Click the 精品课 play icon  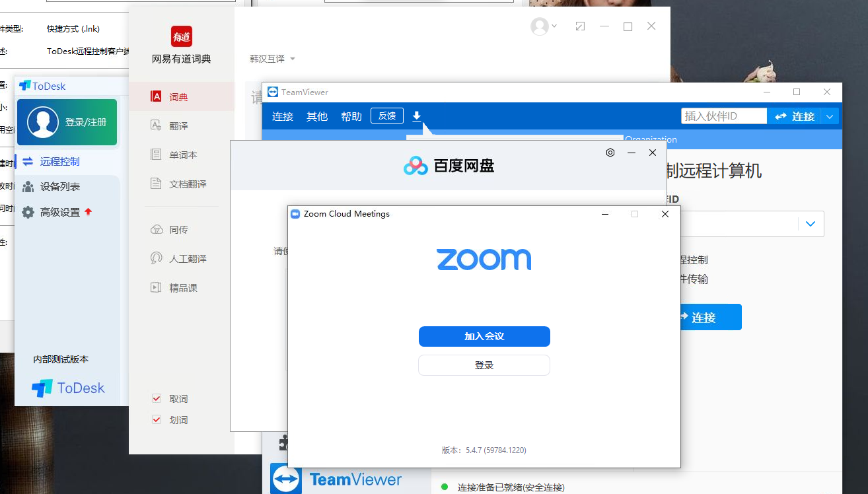coord(157,287)
